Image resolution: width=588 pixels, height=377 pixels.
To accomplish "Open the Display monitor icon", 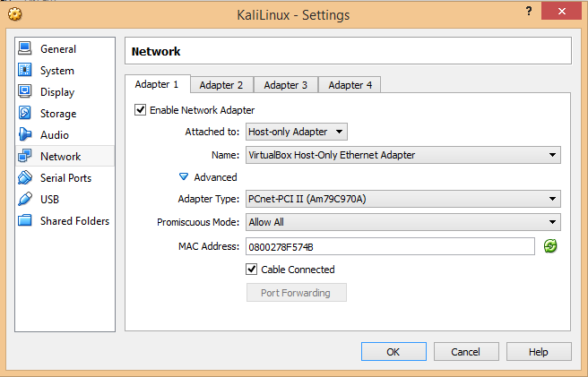I will (x=25, y=91).
